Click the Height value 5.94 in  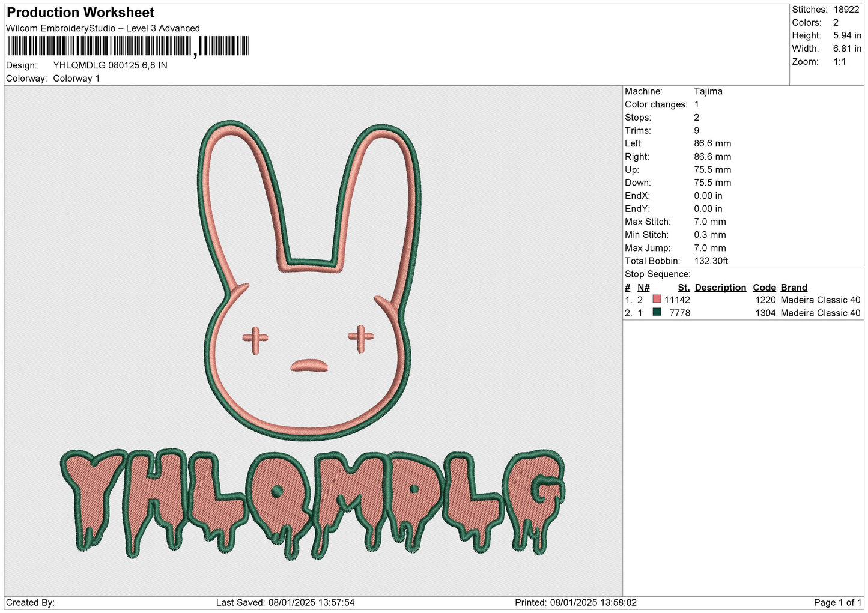tap(847, 36)
